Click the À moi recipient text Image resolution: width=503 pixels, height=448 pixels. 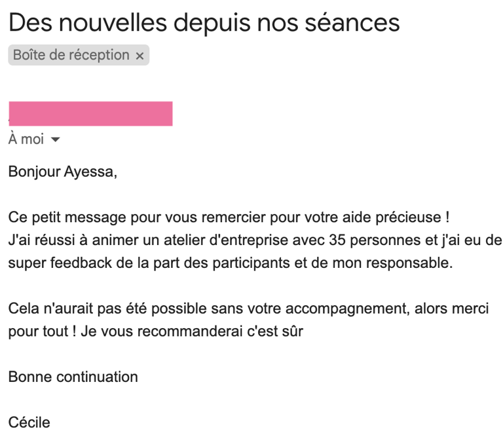pos(26,140)
